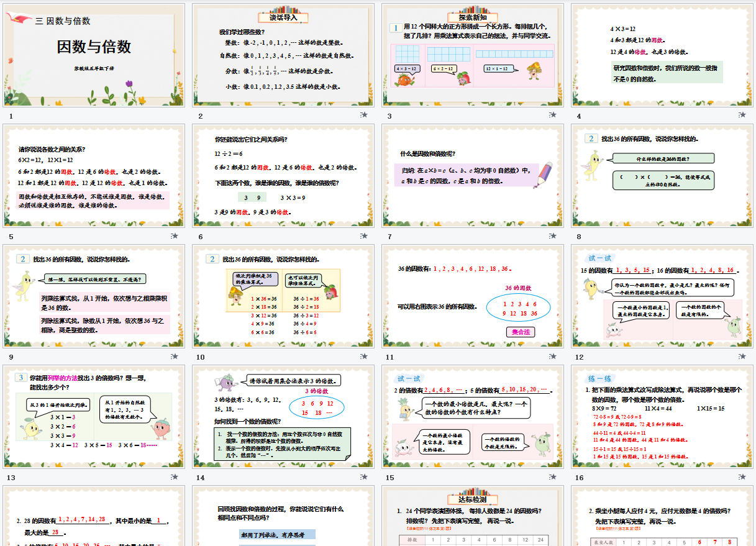Select slide 14 用集合法表示3的倍数
The height and width of the screenshot is (546, 756).
pyautogui.click(x=283, y=416)
